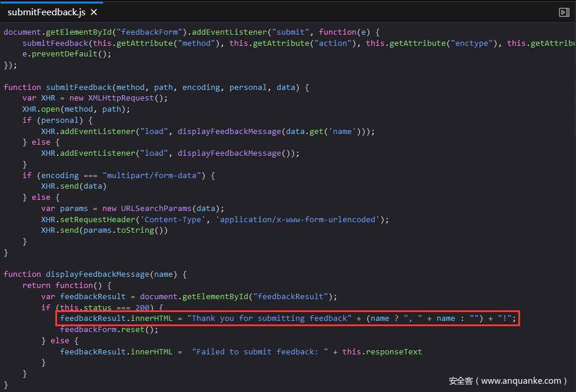This screenshot has height=392, width=576.
Task: Click the highlighted innerHTML assignment line
Action: click(x=288, y=319)
